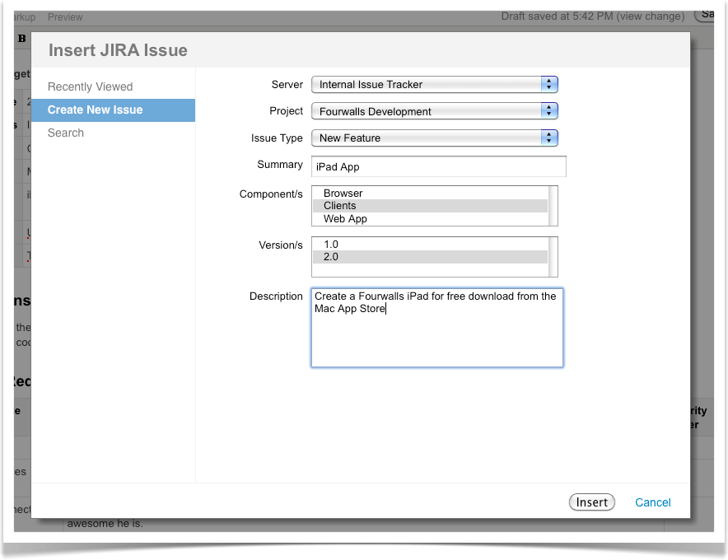Select version 1.0 in the list
This screenshot has width=728, height=560.
(x=431, y=245)
